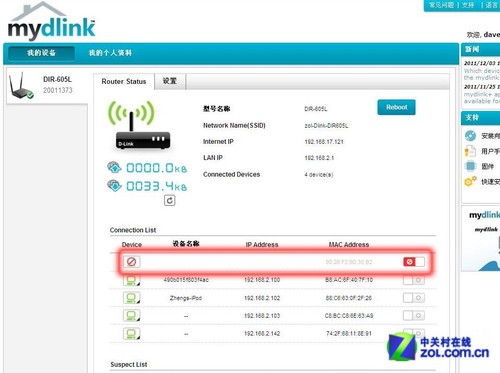500x373 pixels.
Task: Click the blocked device icon in first row
Action: (x=132, y=262)
